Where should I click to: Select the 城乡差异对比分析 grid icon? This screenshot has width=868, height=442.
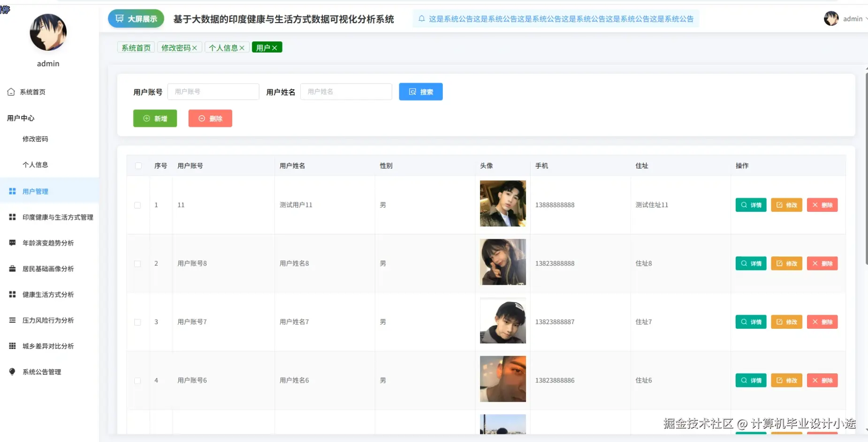tap(12, 346)
